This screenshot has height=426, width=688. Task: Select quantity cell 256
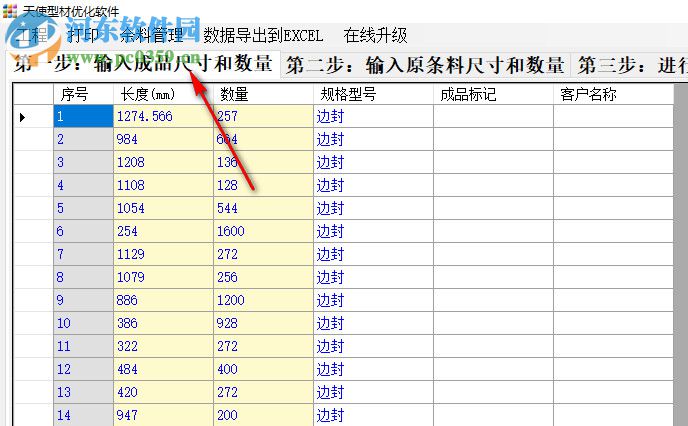pos(263,277)
